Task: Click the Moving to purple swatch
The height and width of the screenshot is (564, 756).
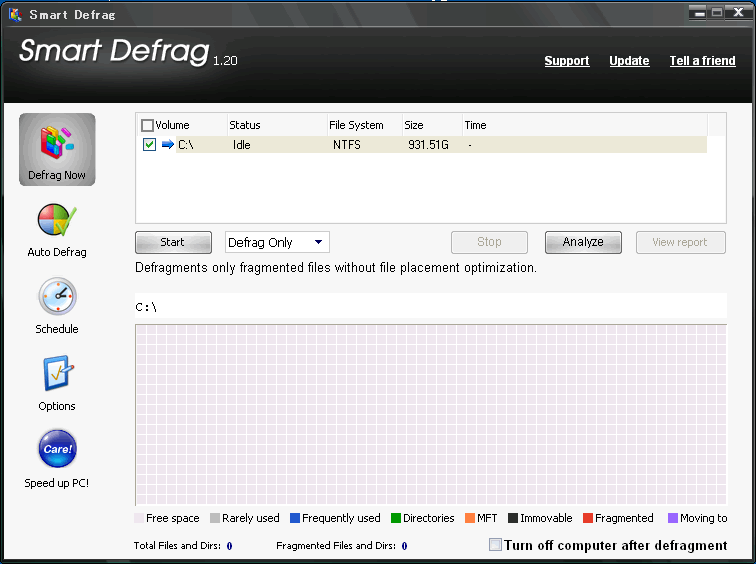Action: pyautogui.click(x=673, y=518)
